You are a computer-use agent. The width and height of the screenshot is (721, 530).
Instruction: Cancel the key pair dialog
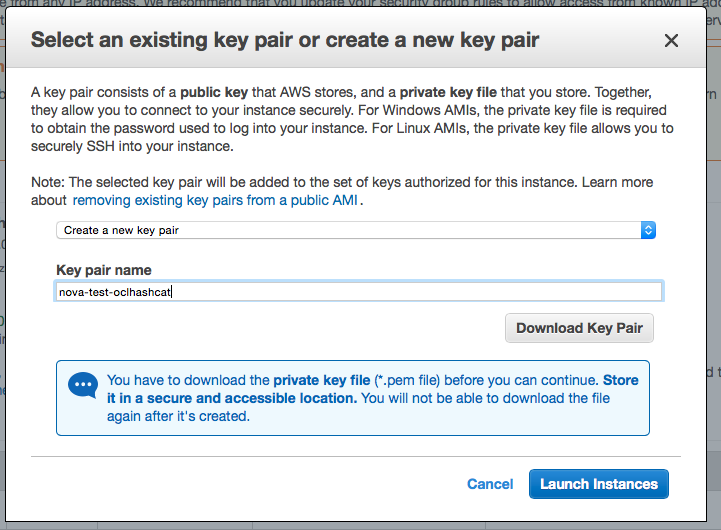click(490, 484)
